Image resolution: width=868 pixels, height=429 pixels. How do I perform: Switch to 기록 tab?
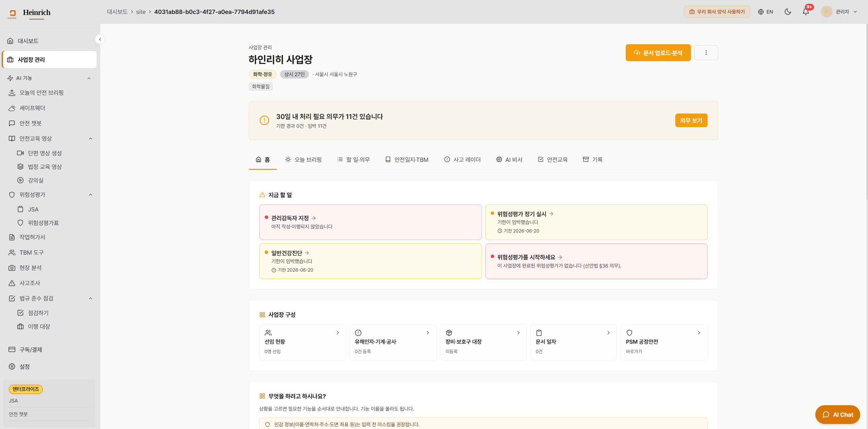[592, 159]
